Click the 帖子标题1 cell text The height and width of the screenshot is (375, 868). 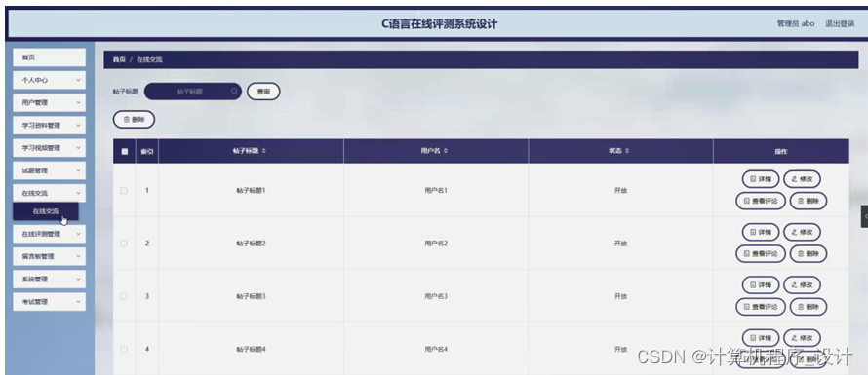(x=251, y=190)
